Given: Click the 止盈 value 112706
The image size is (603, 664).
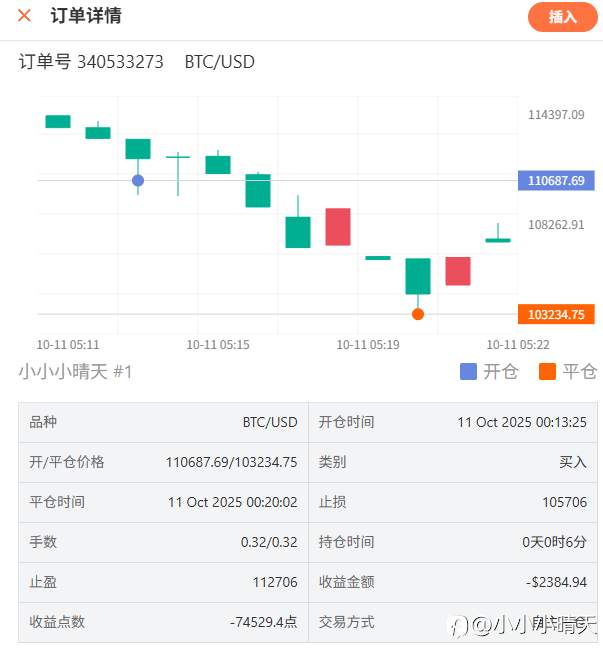Looking at the screenshot, I should 275,582.
